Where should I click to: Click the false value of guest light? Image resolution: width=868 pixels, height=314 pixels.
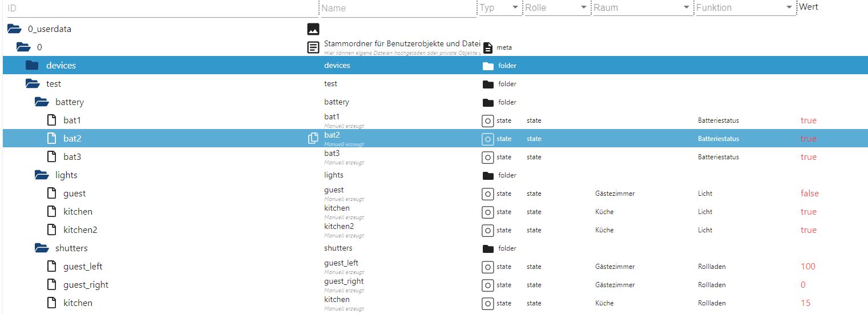point(809,194)
